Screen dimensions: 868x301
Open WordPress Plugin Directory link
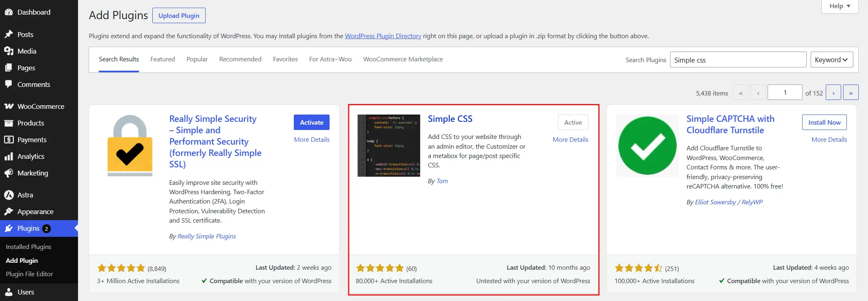tap(383, 36)
